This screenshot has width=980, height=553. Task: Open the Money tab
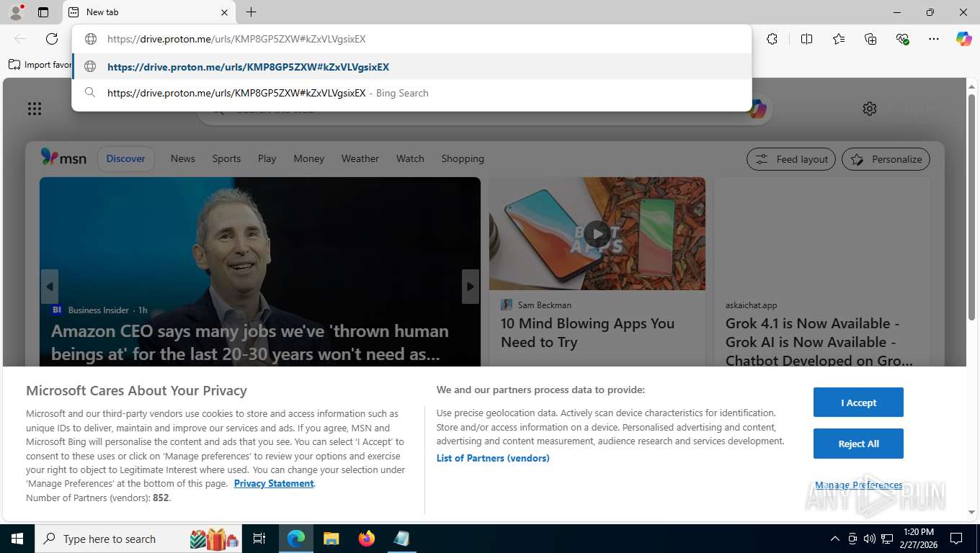tap(309, 158)
